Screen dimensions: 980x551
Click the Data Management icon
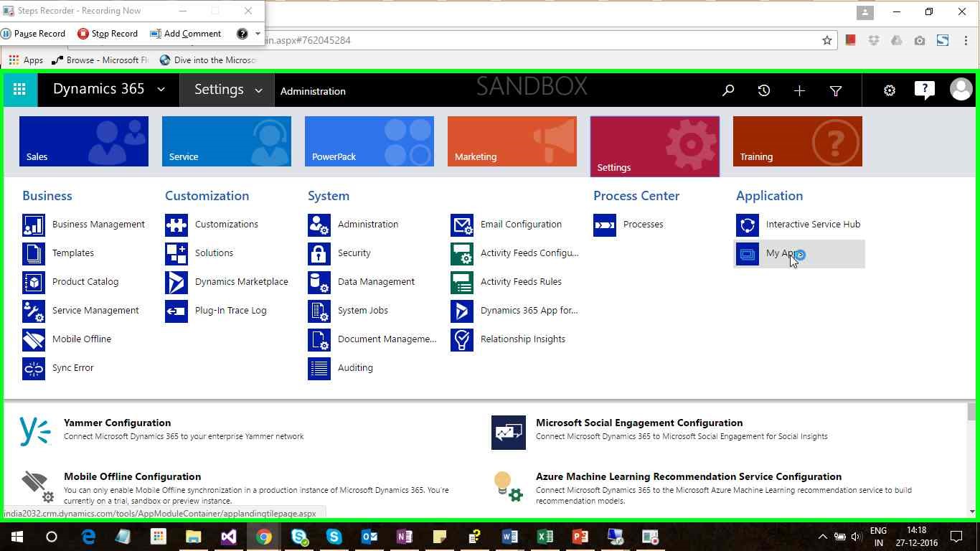(319, 282)
